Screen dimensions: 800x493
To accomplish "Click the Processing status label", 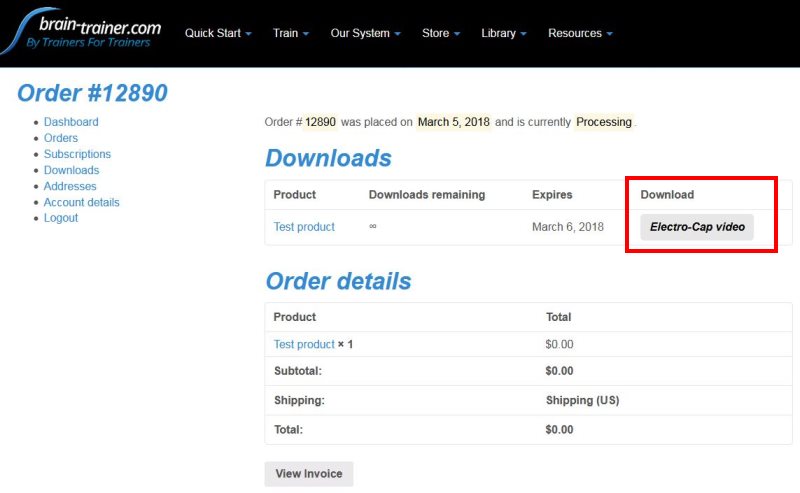I will (x=604, y=122).
